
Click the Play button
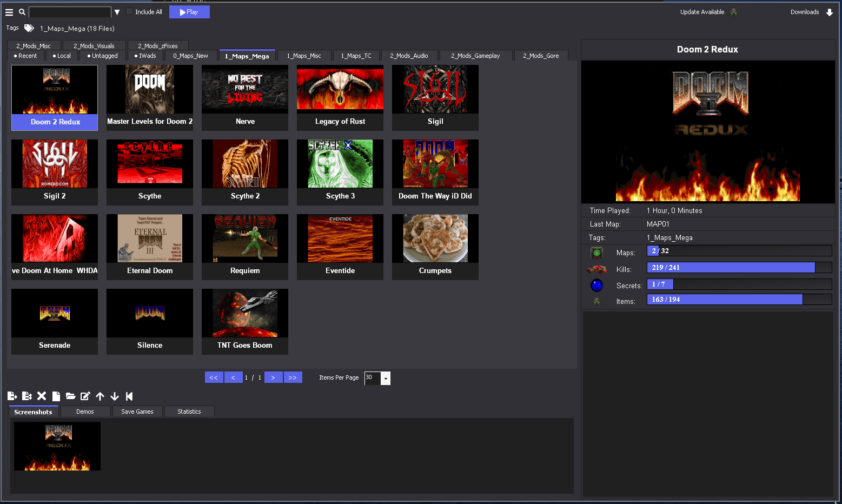click(x=189, y=12)
